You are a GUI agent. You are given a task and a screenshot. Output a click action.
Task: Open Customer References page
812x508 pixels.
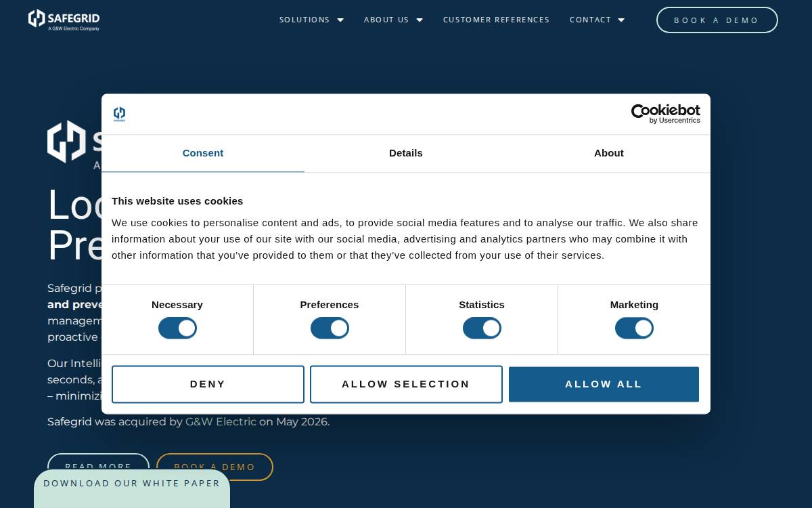[x=496, y=20]
